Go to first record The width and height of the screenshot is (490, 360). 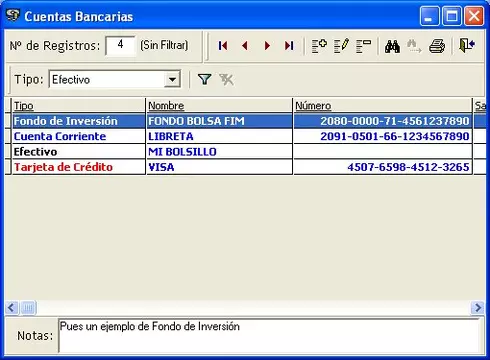click(x=223, y=46)
